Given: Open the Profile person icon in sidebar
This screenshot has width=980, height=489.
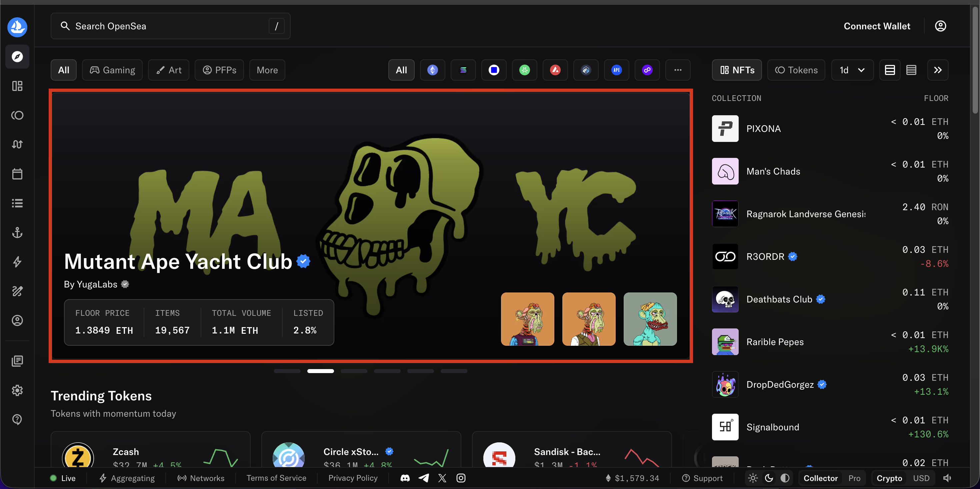Looking at the screenshot, I should click(x=17, y=320).
